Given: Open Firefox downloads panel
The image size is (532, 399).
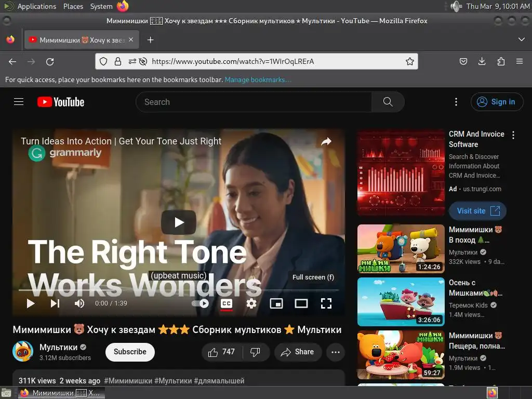Looking at the screenshot, I should pyautogui.click(x=482, y=61).
